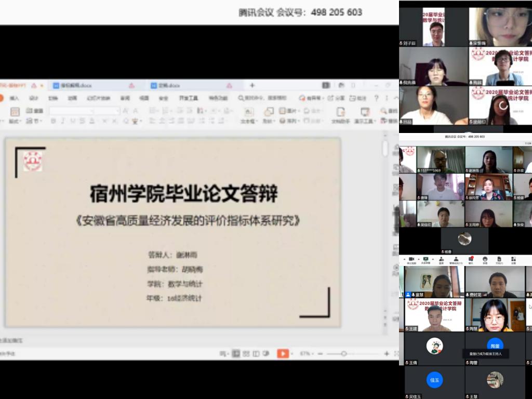Add a new document tab
The image size is (532, 399).
pos(252,85)
